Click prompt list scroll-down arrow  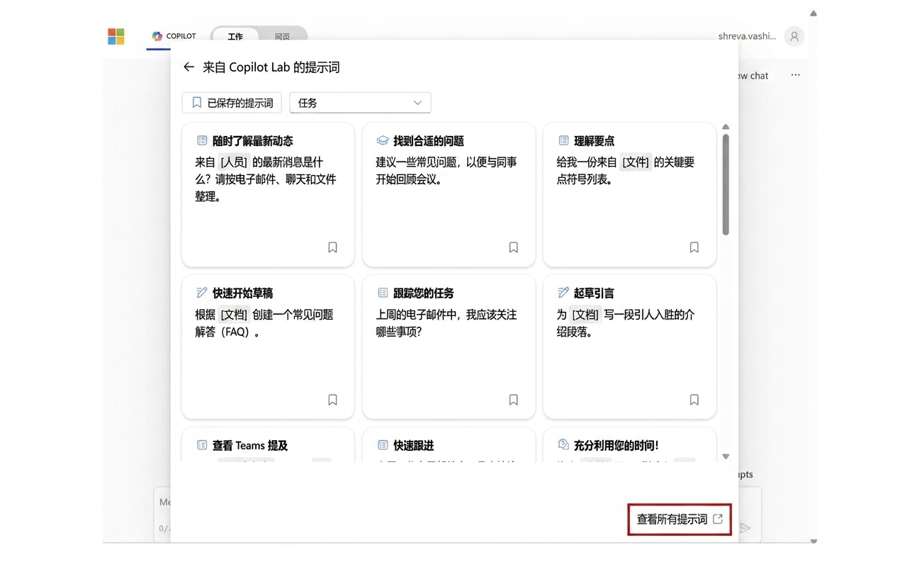[x=726, y=456]
